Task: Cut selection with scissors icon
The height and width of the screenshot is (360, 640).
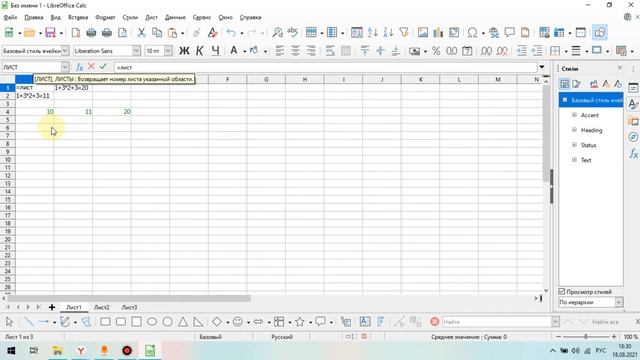Action: pos(141,33)
